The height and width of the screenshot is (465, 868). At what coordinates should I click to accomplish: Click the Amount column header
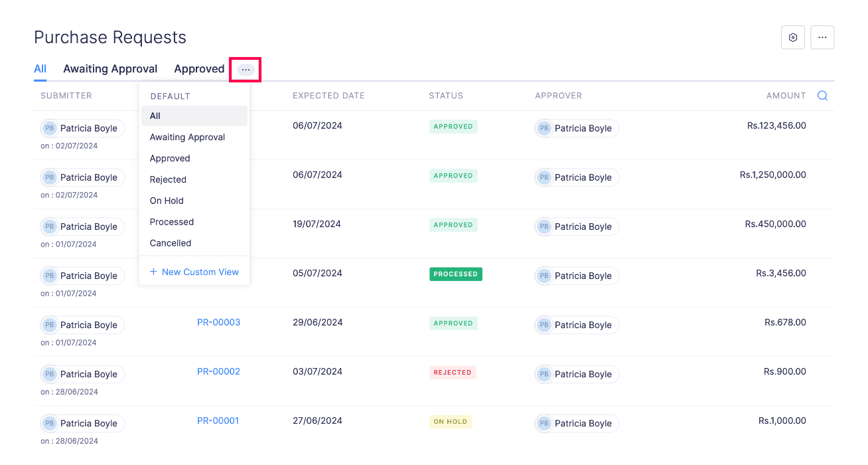(x=786, y=96)
